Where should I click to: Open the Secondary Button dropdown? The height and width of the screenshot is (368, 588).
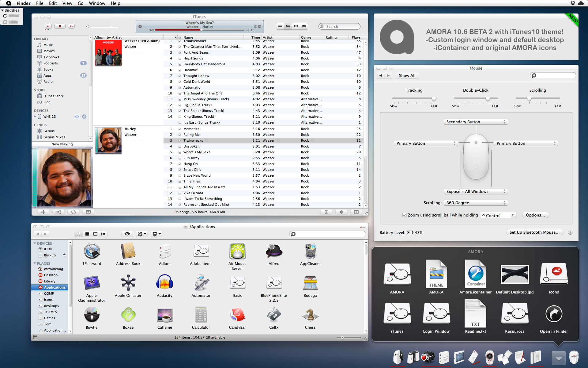tap(476, 122)
